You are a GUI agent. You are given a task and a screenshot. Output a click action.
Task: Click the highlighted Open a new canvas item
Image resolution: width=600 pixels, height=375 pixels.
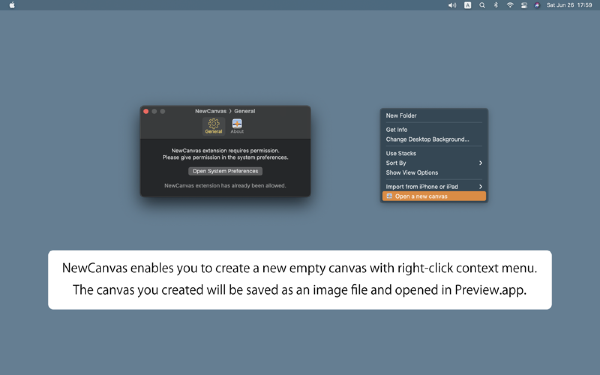434,196
